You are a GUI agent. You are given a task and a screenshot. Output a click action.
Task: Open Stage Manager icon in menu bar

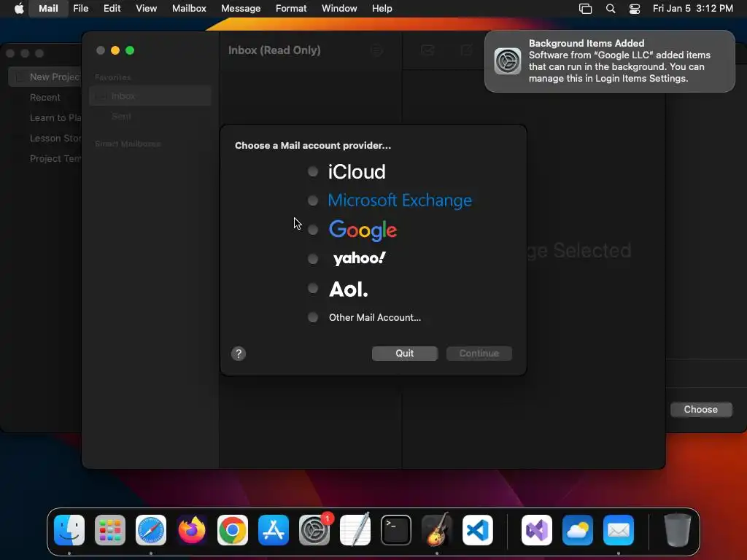tap(586, 9)
